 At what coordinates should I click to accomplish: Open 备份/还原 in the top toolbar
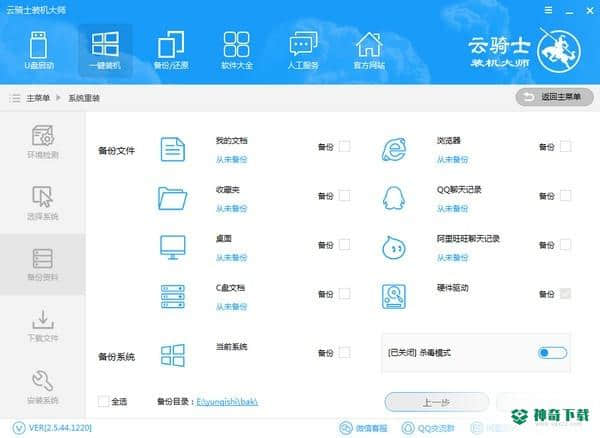click(x=171, y=51)
